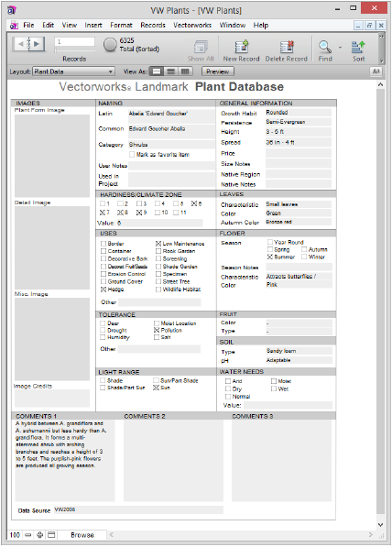
Task: Toggle hardiness zone 6 checkbox
Action: click(x=193, y=203)
